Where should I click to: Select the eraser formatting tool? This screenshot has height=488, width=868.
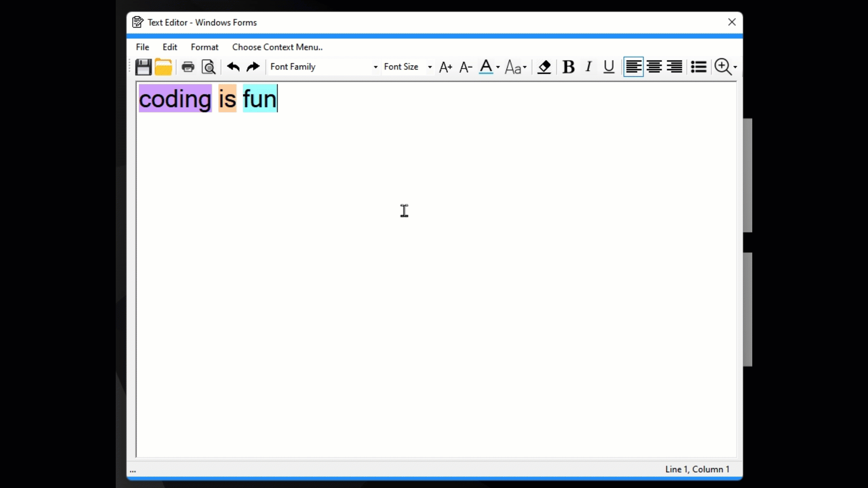(x=544, y=67)
